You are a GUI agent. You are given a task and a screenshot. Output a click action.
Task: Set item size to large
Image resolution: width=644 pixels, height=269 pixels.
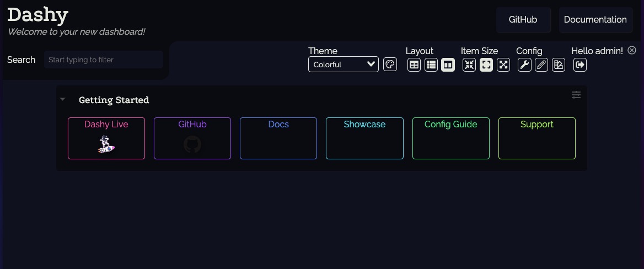pos(503,65)
